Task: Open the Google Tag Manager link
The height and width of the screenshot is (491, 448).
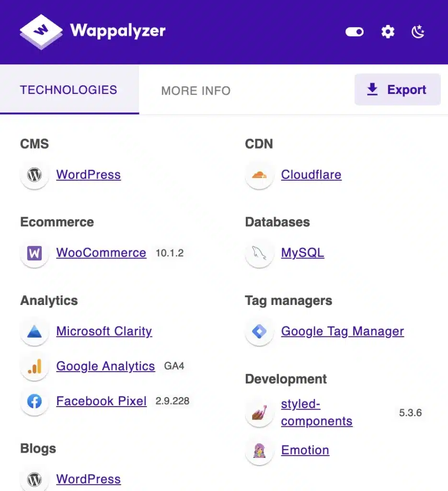Action: [342, 331]
